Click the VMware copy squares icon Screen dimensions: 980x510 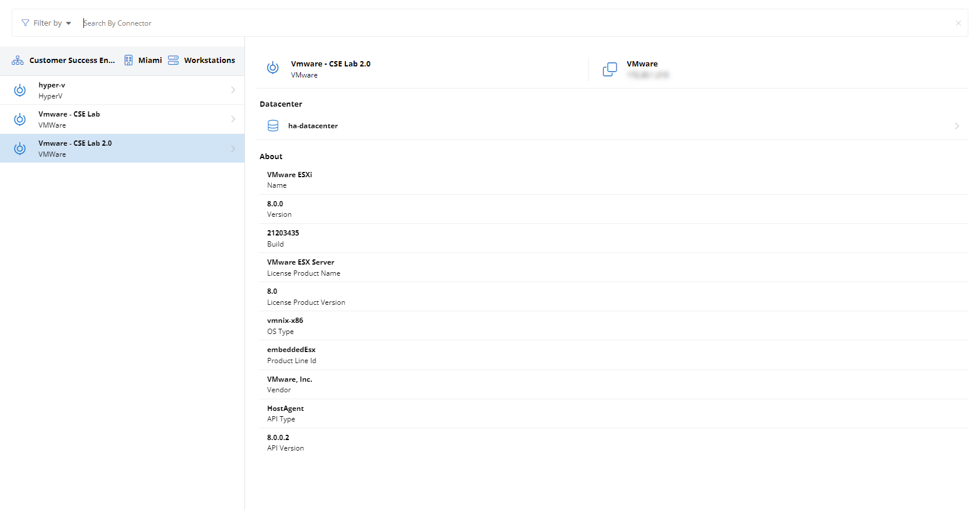point(610,69)
